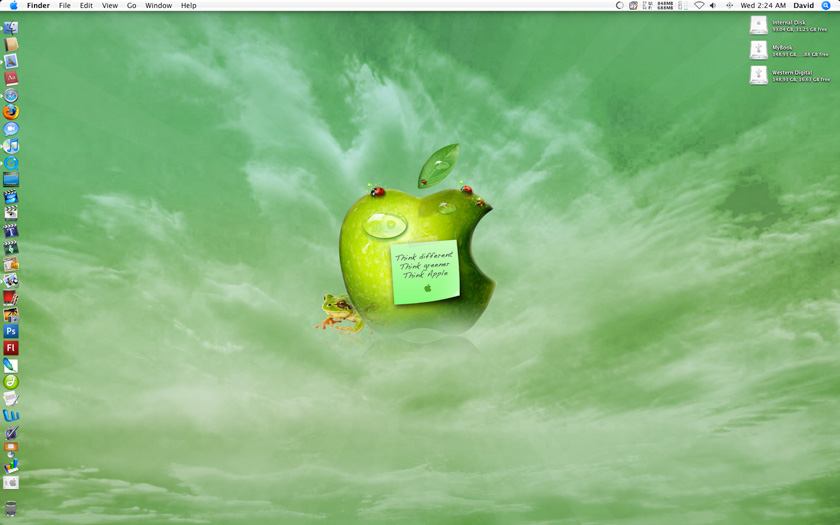Click the circular sync icon in menu bar
This screenshot has width=840, height=525.
click(619, 5)
